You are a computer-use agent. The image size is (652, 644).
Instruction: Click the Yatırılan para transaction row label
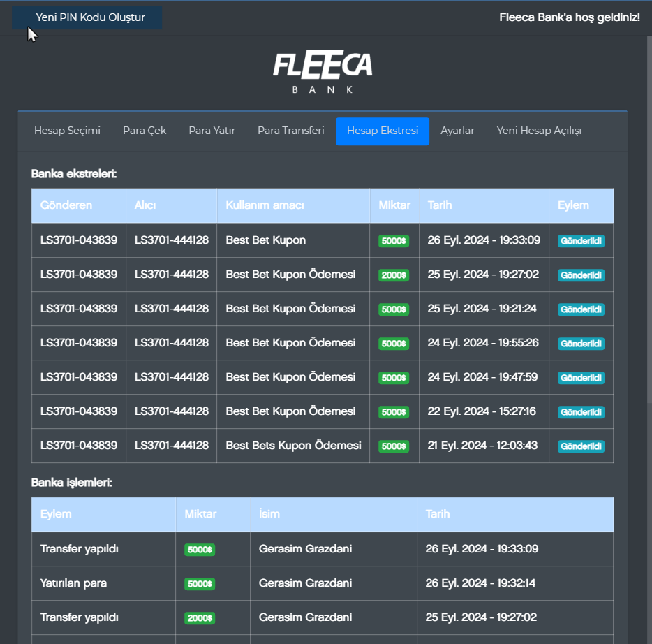point(73,583)
